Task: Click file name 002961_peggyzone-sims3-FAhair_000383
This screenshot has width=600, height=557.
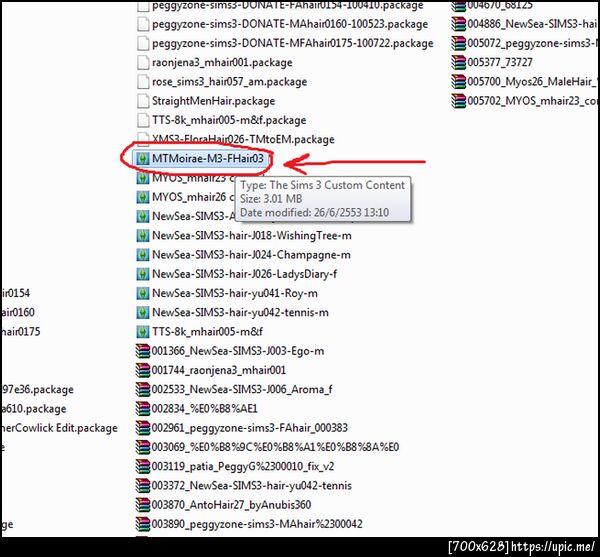Action: click(249, 428)
